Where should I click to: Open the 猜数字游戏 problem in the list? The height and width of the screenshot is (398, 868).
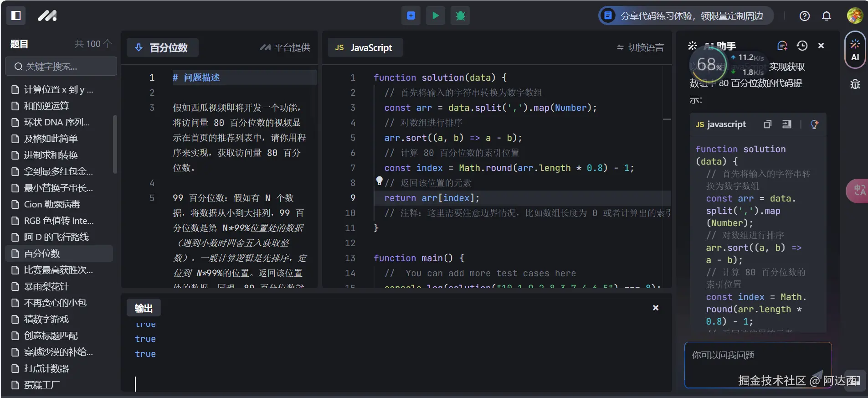[46, 319]
